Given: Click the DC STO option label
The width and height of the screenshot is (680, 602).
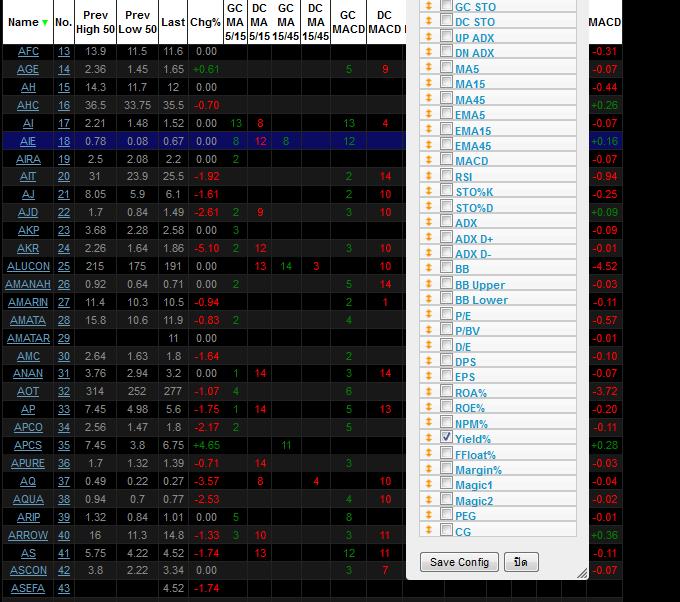Looking at the screenshot, I should click(475, 22).
